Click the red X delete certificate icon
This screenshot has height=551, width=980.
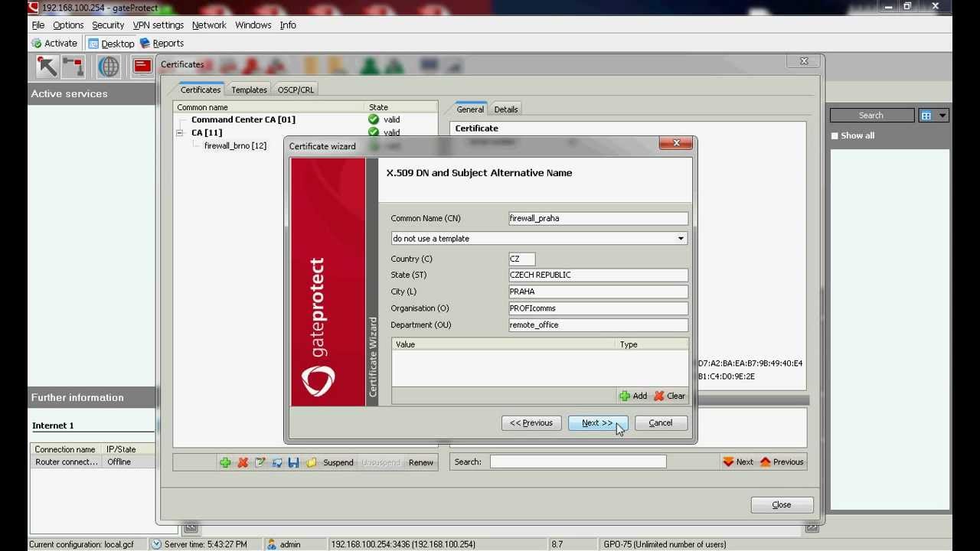coord(243,462)
